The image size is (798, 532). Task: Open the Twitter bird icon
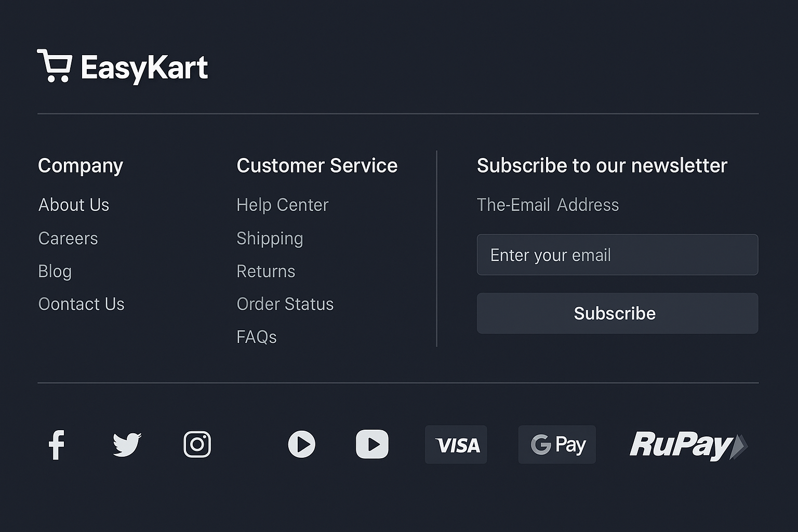point(127,445)
